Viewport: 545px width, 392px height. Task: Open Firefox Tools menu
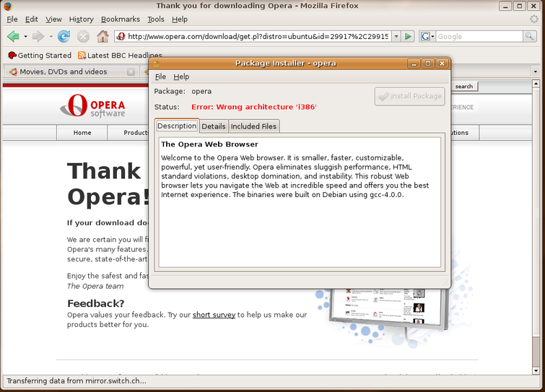(x=156, y=19)
